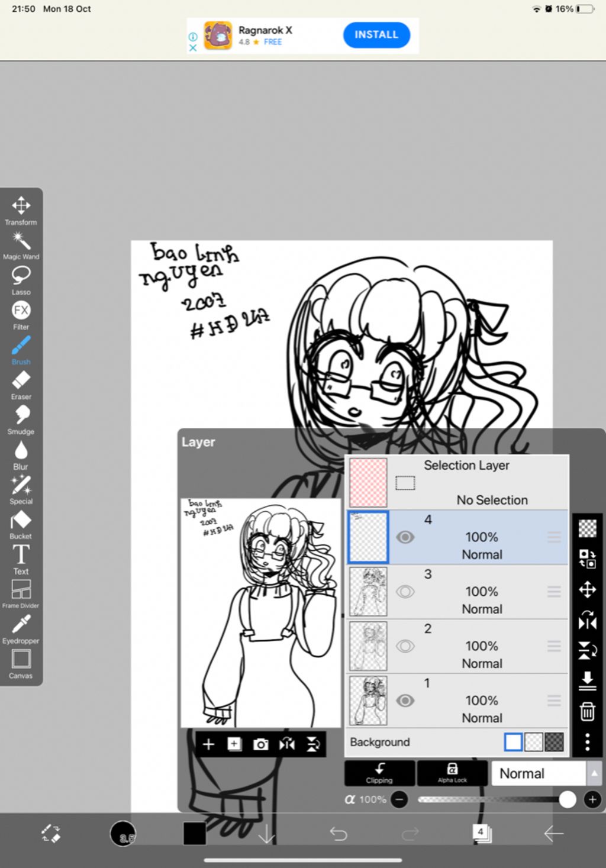
Task: Select the Special tool
Action: [21, 490]
